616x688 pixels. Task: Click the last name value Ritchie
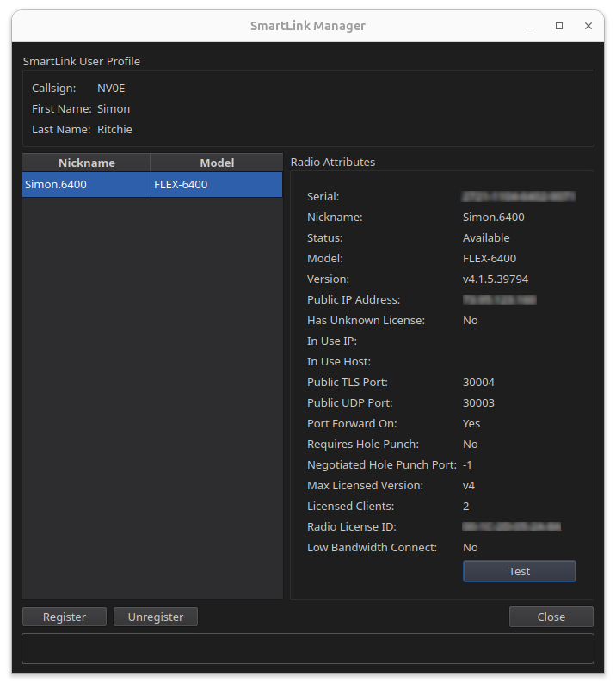coord(114,130)
